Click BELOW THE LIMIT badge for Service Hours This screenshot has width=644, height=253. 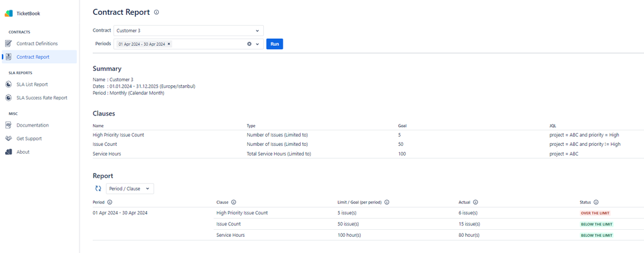coord(596,236)
